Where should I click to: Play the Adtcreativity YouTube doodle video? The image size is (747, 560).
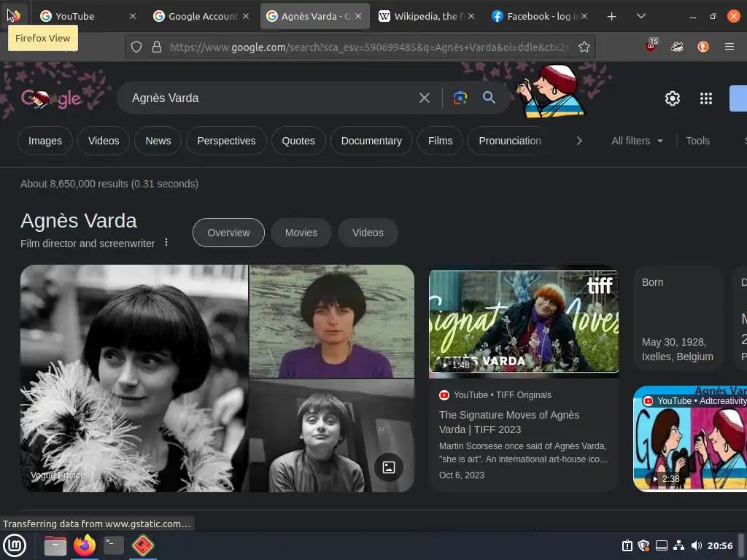[690, 438]
